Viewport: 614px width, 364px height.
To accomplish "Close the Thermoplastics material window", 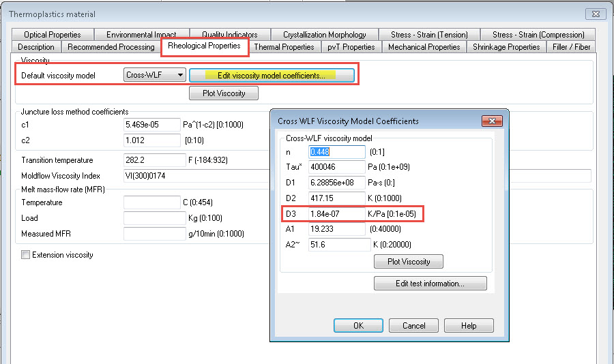I will (x=596, y=14).
